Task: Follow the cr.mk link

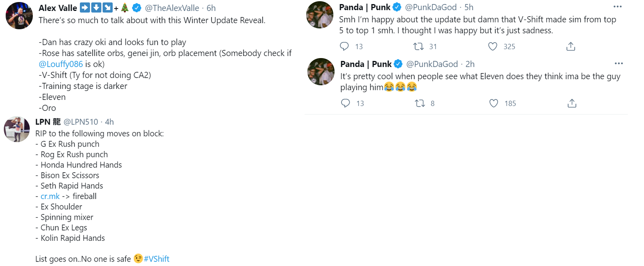Action: pyautogui.click(x=50, y=197)
